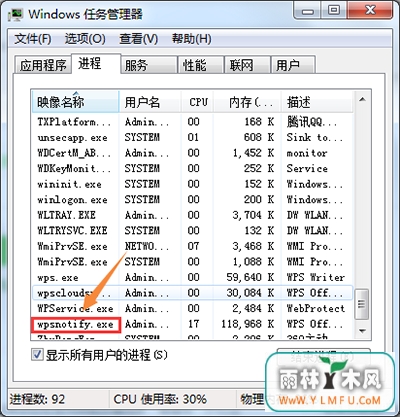
Task: Click the Task Manager title bar icon
Action: (15, 15)
